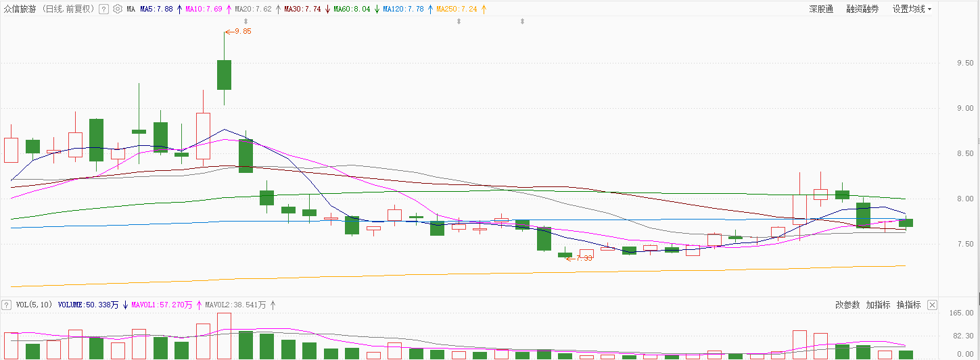This screenshot has height=360, width=980.
Task: Click 换指标 to switch the indicator
Action: [x=908, y=305]
